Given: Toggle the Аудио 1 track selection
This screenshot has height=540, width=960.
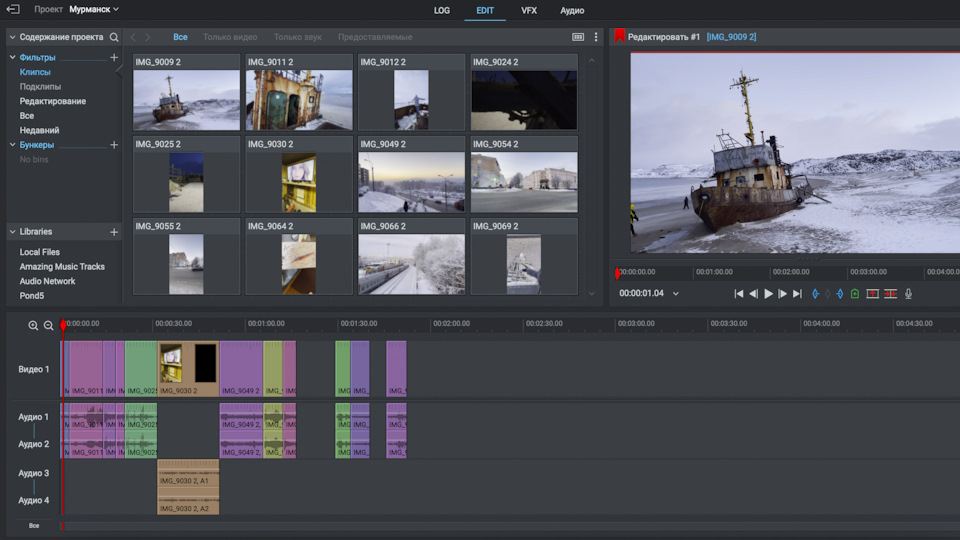Looking at the screenshot, I should (x=33, y=416).
